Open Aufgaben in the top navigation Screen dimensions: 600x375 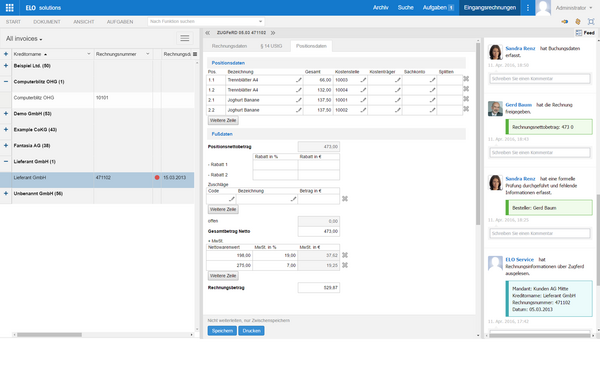pyautogui.click(x=438, y=8)
